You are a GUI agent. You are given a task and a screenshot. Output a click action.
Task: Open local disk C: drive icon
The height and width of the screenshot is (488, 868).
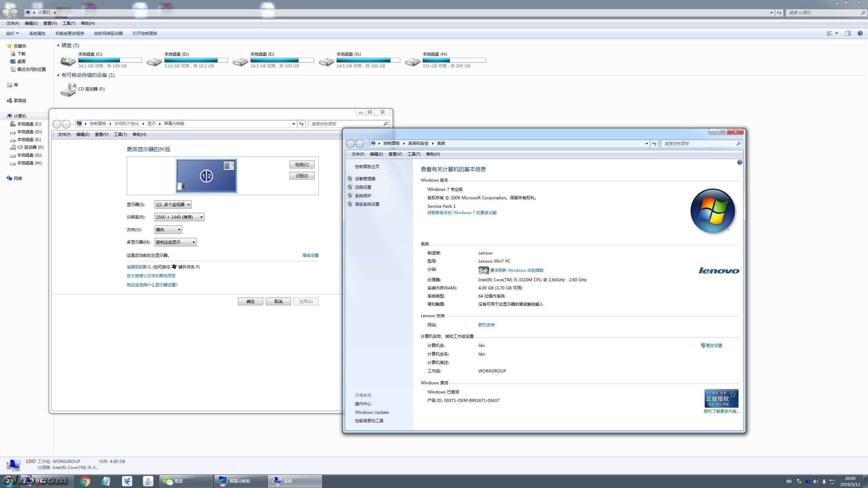tap(68, 61)
